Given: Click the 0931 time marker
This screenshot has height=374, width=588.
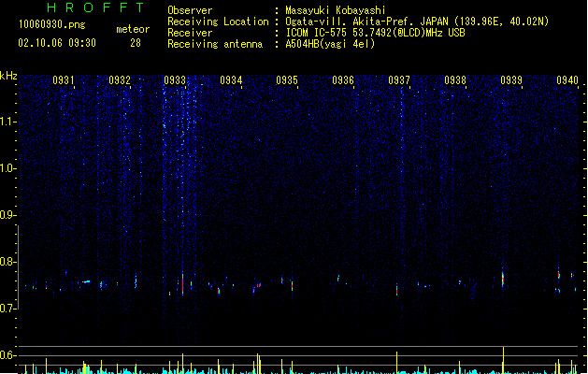Looking at the screenshot, I should coord(63,80).
